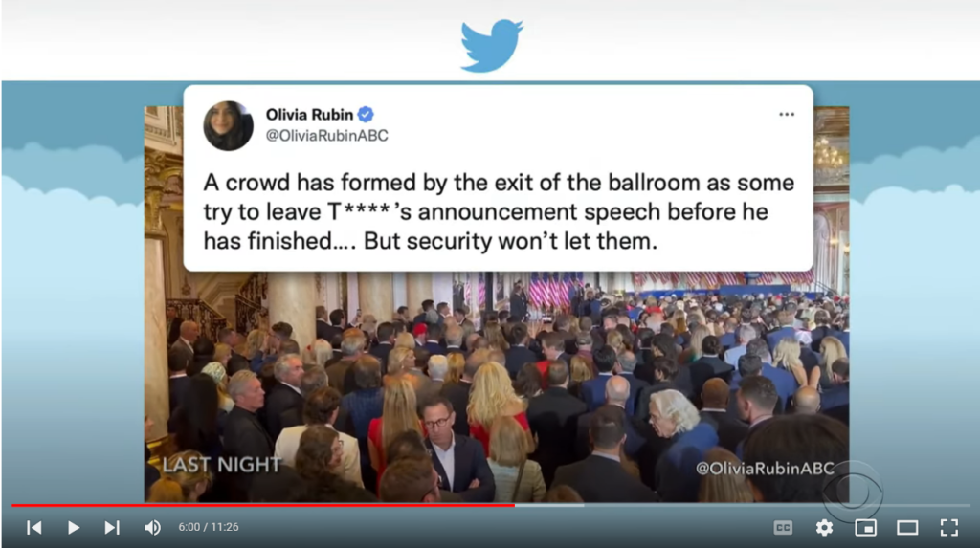Screen dimensions: 980x548
Task: Open the tweet's three-dot options menu
Action: [787, 115]
